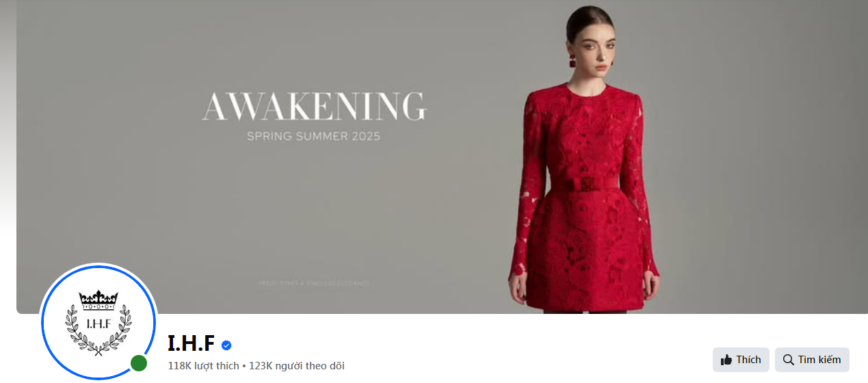Like the page with the Thích button

coord(741,360)
